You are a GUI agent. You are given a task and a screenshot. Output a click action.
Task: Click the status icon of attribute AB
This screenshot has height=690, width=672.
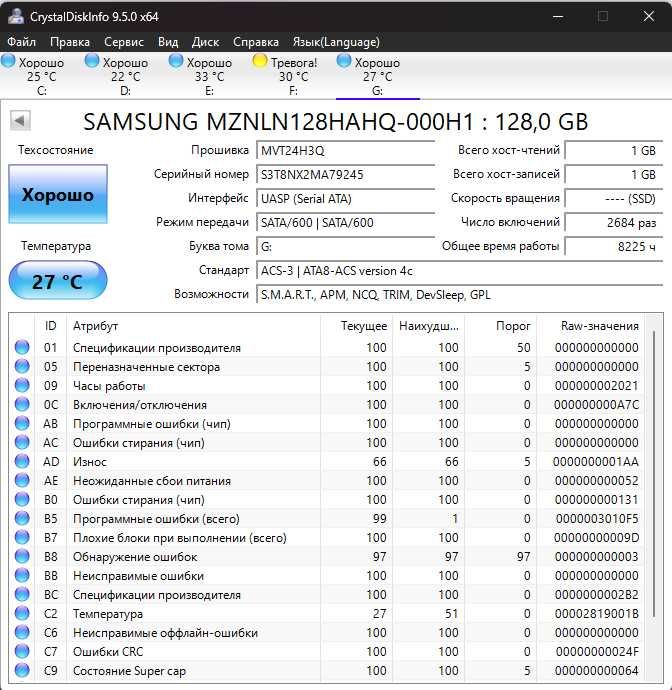point(22,423)
